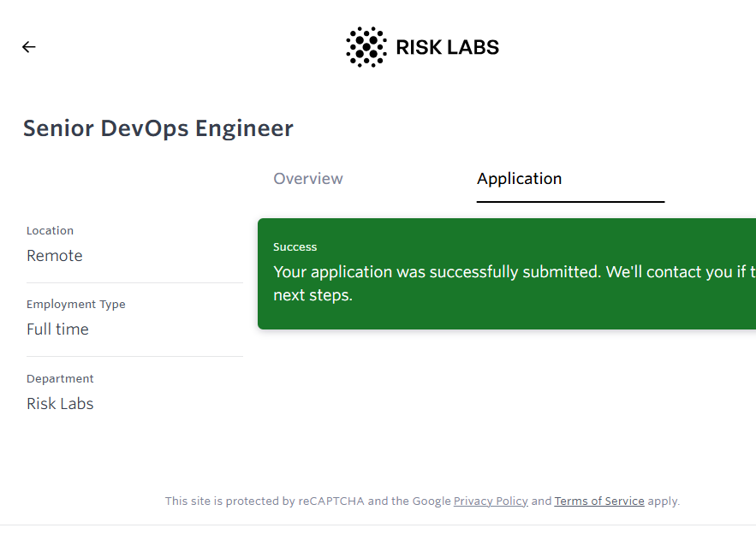Screen dimensions: 756x534
Task: Click the Senior DevOps Engineer job title
Action: [x=158, y=128]
